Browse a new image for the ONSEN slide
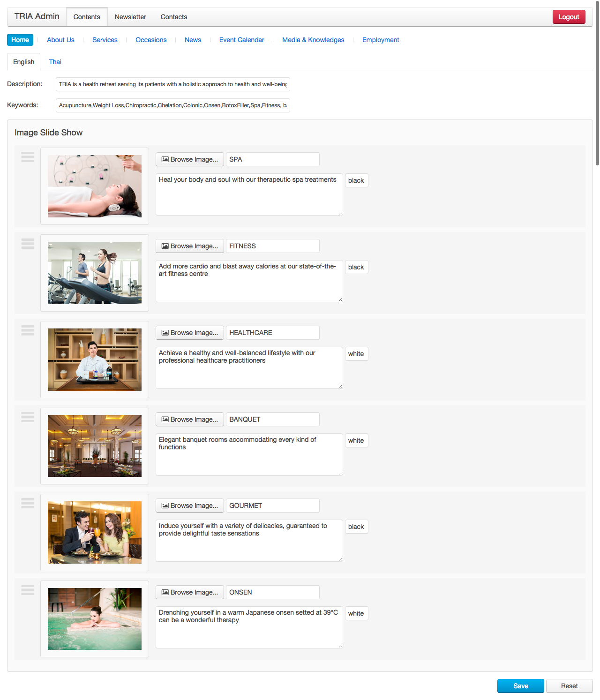The image size is (600, 700). coord(190,592)
